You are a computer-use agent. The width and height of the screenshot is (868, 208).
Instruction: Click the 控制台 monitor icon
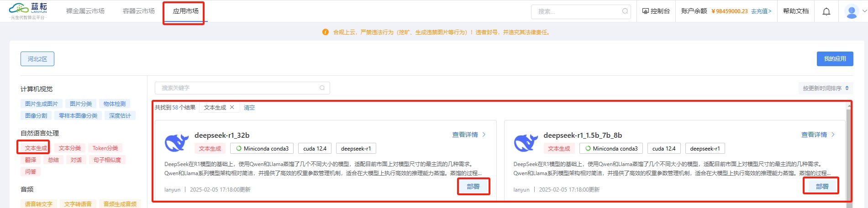coord(646,11)
